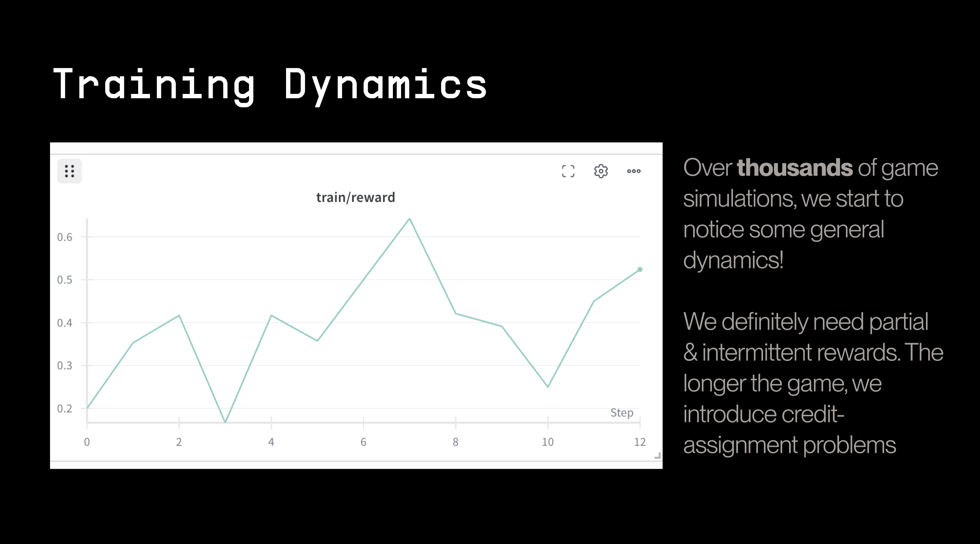Screen dimensions: 980x544
Task: Click the line's dip at step 10
Action: 548,387
